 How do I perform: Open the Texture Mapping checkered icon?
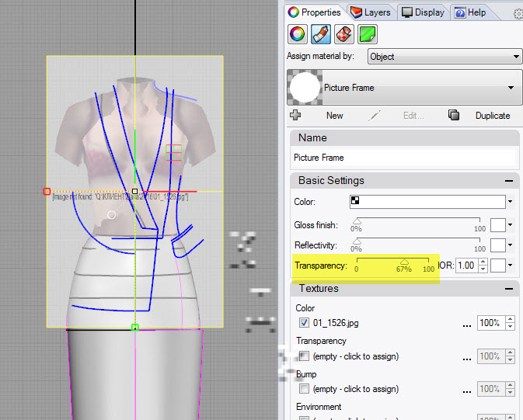(344, 34)
